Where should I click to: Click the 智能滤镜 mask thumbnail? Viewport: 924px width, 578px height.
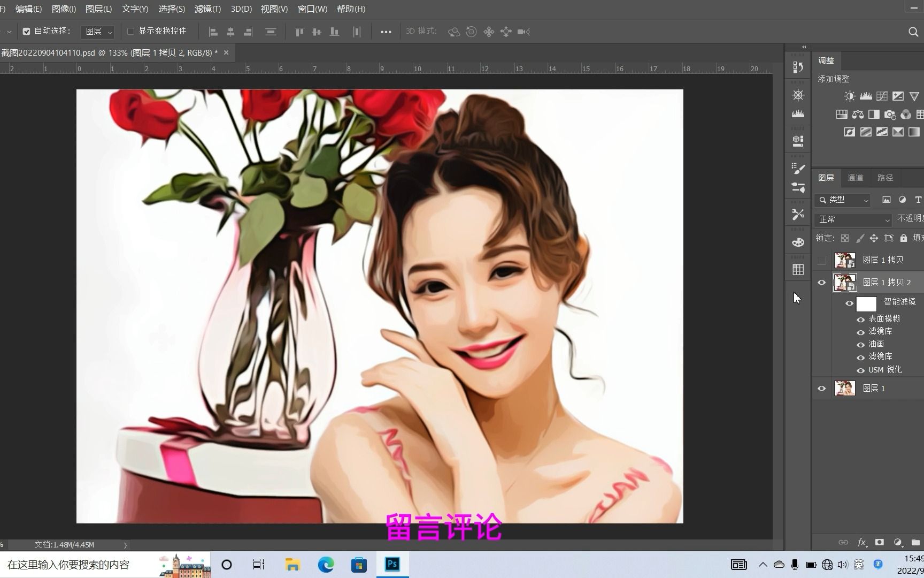[x=866, y=304]
